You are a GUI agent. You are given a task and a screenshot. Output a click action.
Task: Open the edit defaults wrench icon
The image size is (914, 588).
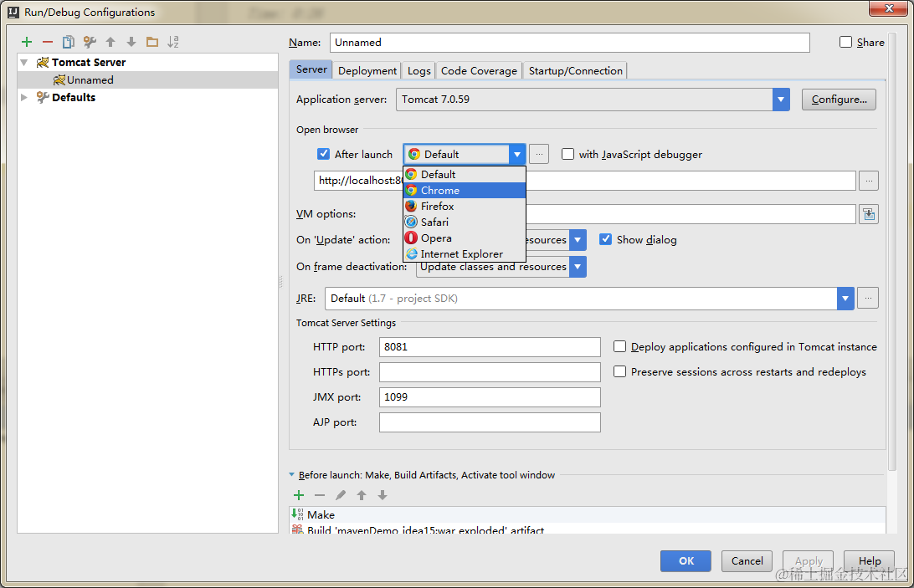point(90,41)
